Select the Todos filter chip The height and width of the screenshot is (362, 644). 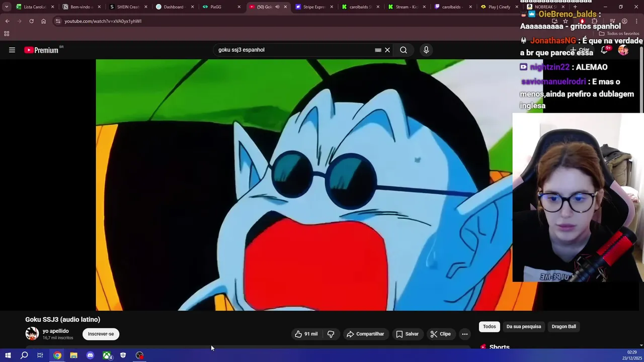489,326
